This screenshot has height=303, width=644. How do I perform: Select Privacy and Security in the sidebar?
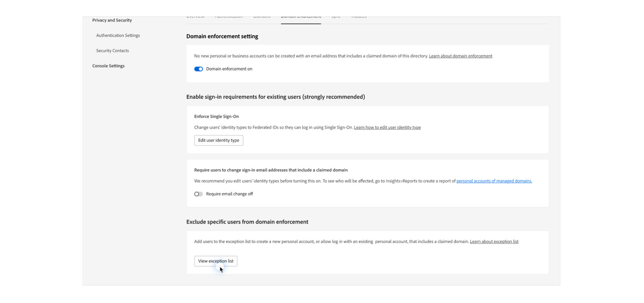tap(112, 20)
